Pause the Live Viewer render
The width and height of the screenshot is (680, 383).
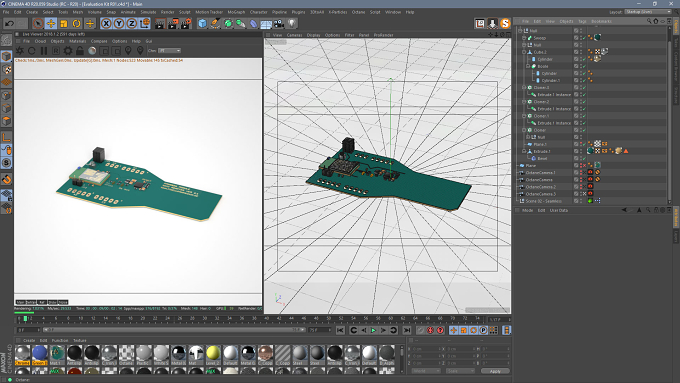click(44, 51)
